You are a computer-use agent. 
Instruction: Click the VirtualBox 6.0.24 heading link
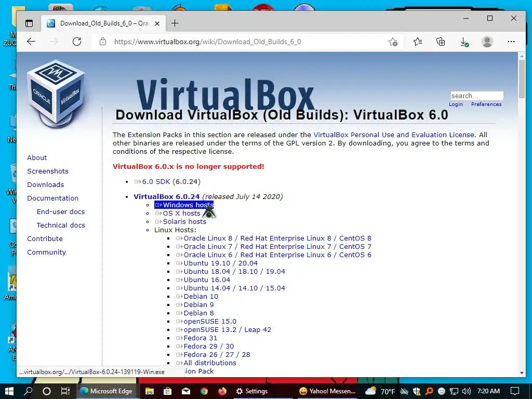click(x=167, y=196)
